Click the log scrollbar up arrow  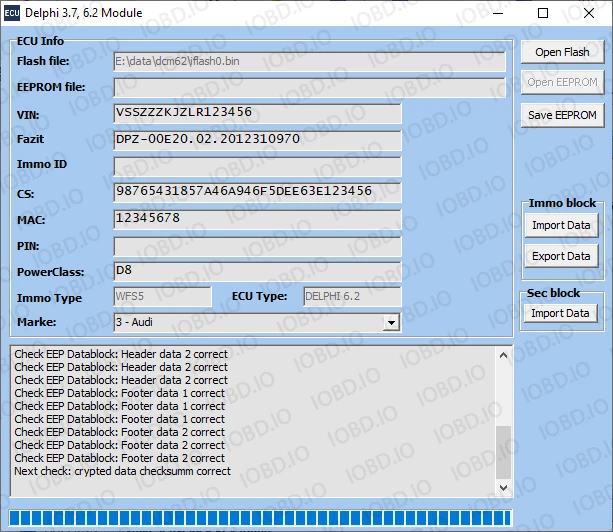point(504,354)
